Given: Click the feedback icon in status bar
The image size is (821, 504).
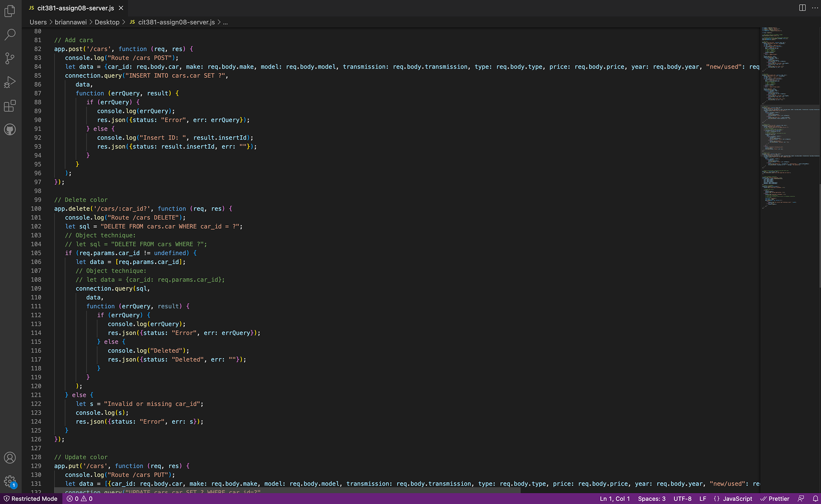Looking at the screenshot, I should pyautogui.click(x=801, y=499).
